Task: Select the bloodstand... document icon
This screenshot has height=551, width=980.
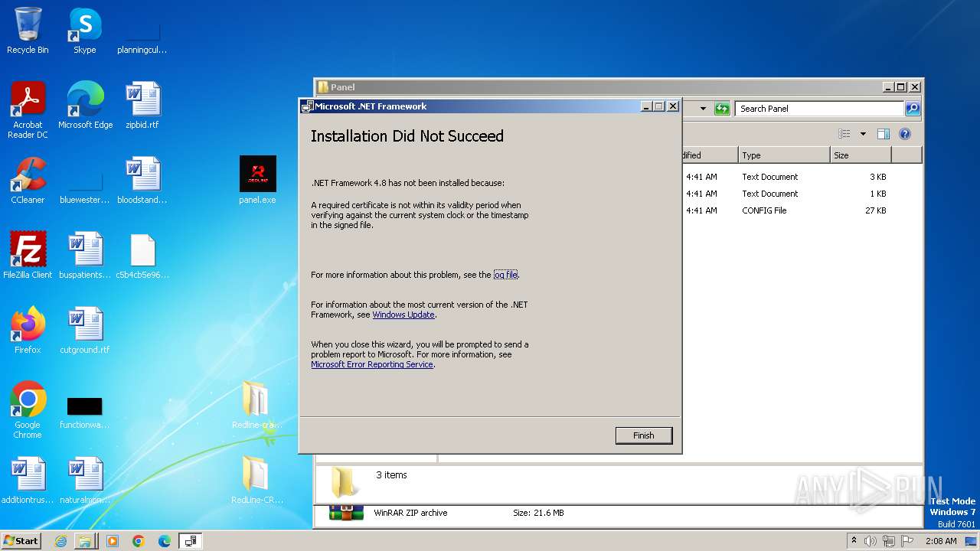Action: (142, 180)
